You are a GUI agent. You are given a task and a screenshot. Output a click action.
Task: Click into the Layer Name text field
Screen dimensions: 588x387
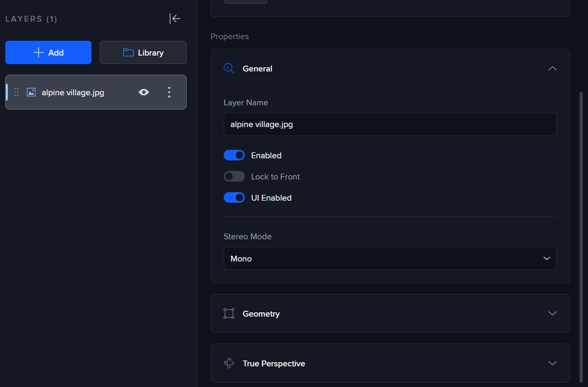click(x=390, y=124)
